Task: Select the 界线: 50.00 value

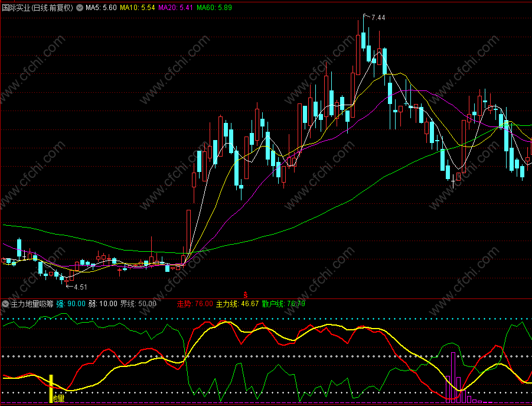Action: [x=138, y=304]
